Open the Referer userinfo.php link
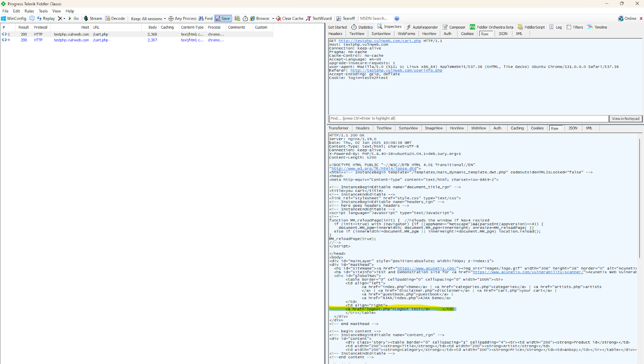The image size is (644, 364). [x=396, y=70]
